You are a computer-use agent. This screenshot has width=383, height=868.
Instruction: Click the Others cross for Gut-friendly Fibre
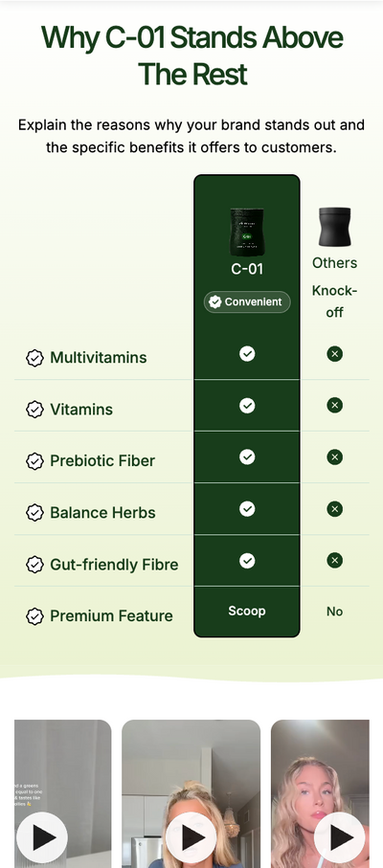(334, 561)
